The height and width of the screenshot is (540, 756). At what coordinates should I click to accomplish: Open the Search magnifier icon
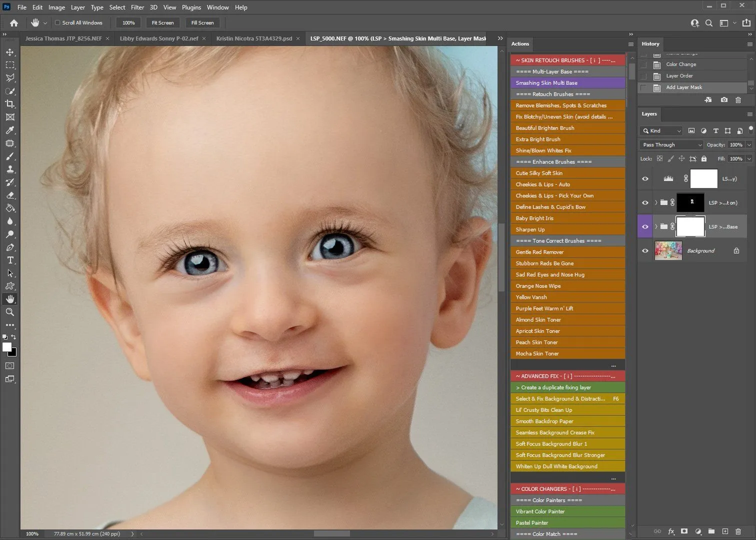pyautogui.click(x=709, y=23)
